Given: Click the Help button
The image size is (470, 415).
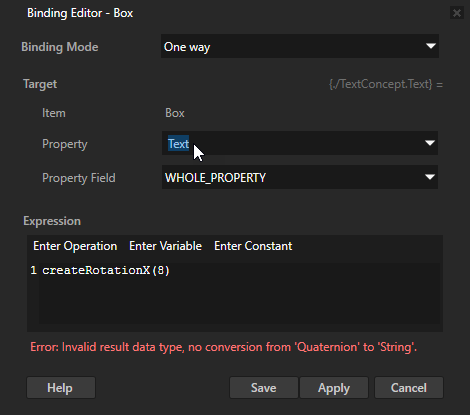Looking at the screenshot, I should coord(61,388).
